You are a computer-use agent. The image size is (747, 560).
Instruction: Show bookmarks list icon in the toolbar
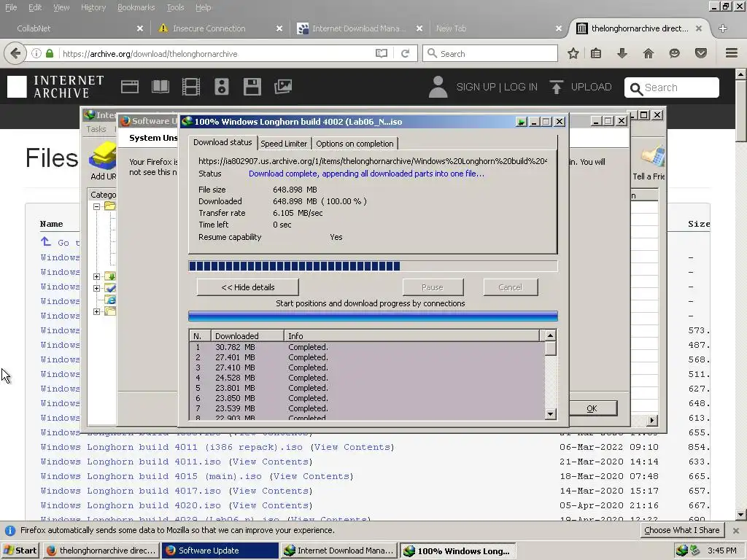click(x=596, y=53)
